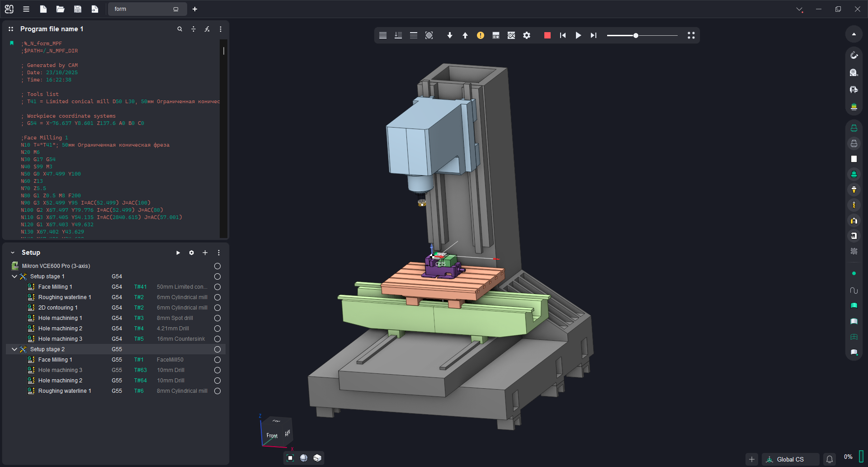Click the search icon in program panel

[x=179, y=29]
